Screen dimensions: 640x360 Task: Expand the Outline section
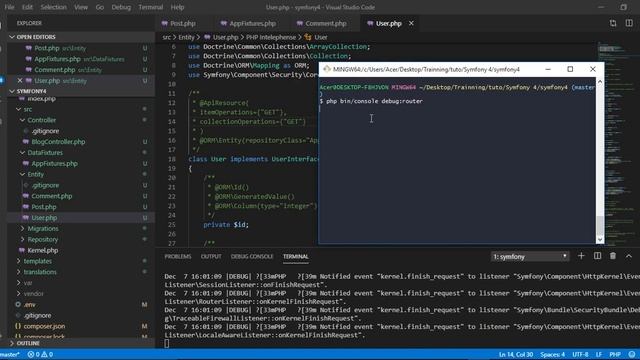(x=12, y=343)
